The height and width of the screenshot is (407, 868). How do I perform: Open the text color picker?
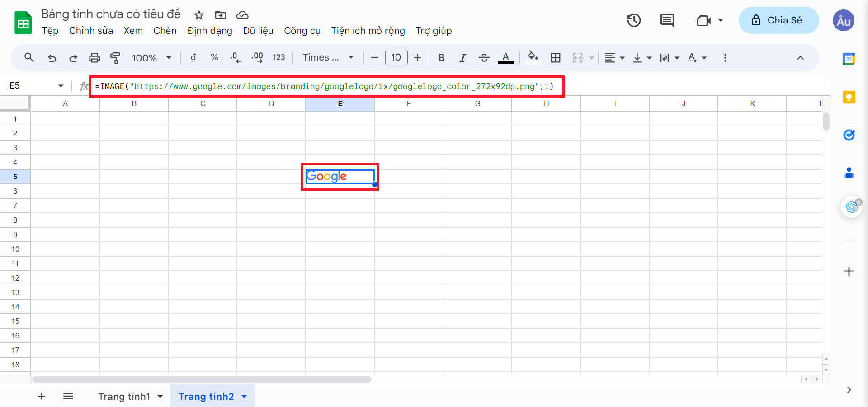(506, 57)
